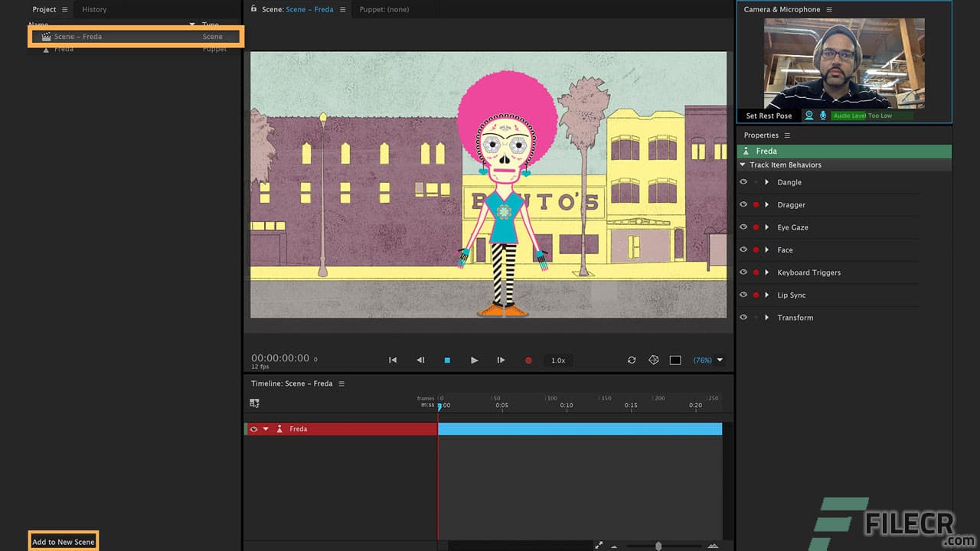The image size is (980, 551).
Task: Click the red record button
Action: [x=528, y=360]
